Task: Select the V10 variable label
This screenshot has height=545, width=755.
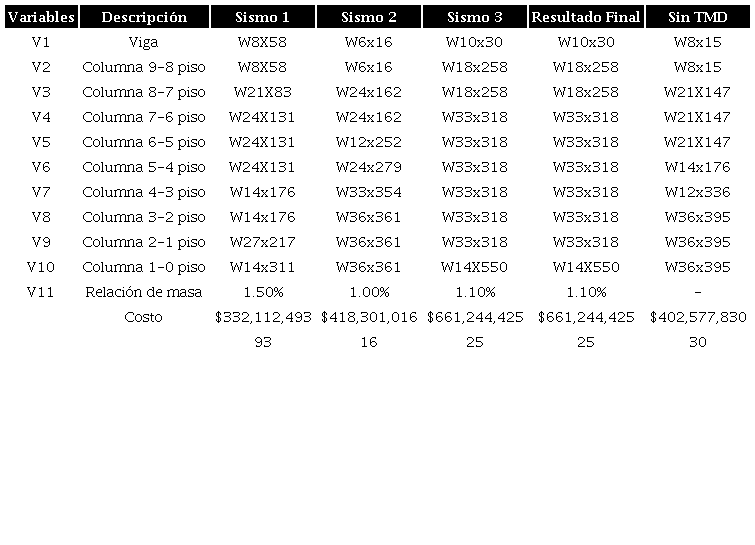Action: coord(41,267)
